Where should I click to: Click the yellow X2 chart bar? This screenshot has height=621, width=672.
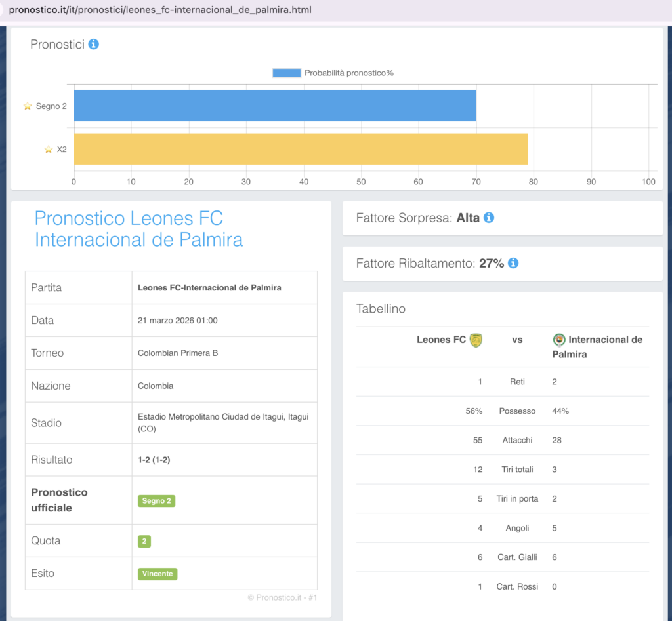tap(300, 150)
